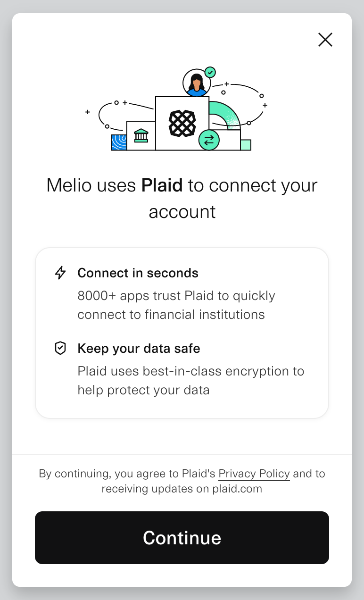Click the "Connect in seconds" heading
364x600 pixels.
[138, 273]
